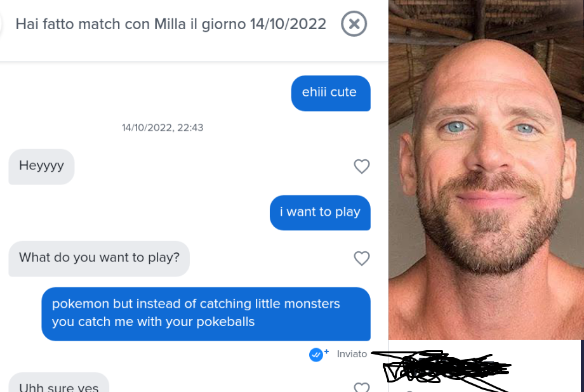Like the "Heyyyy" message with its heart
Image resolution: width=584 pixels, height=392 pixels.
362,166
